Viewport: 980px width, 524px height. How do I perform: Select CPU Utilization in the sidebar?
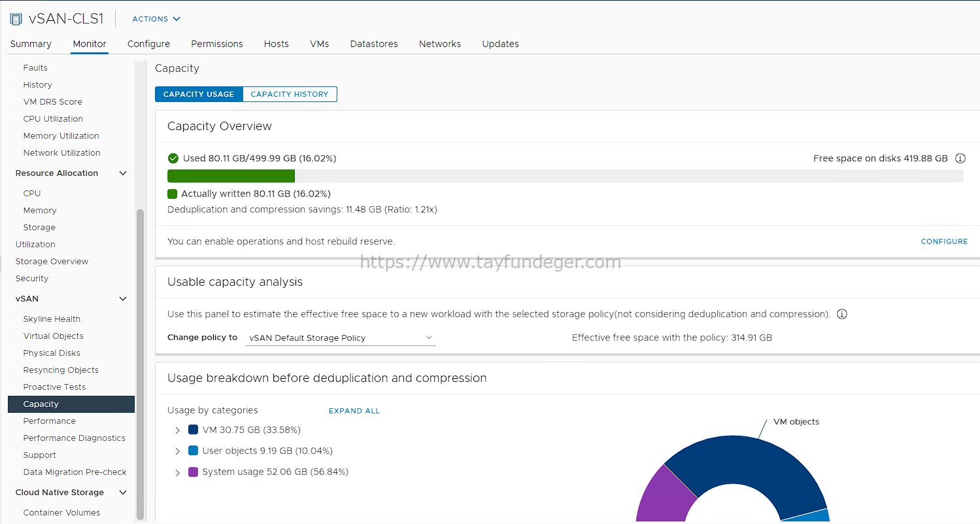[x=53, y=118]
